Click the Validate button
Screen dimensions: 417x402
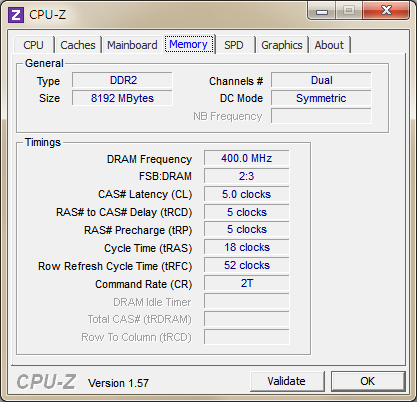pos(287,381)
